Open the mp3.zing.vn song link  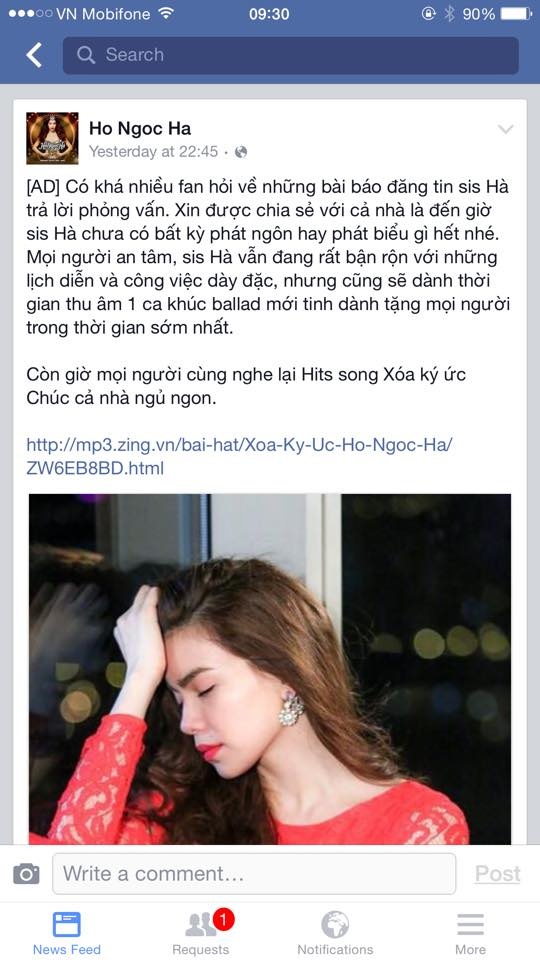239,456
